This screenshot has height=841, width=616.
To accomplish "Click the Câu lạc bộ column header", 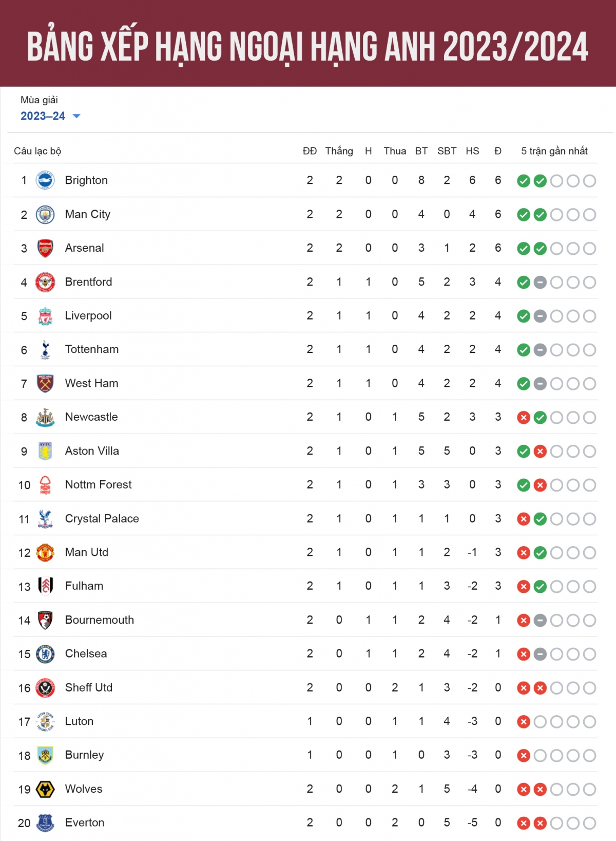I will [x=37, y=151].
